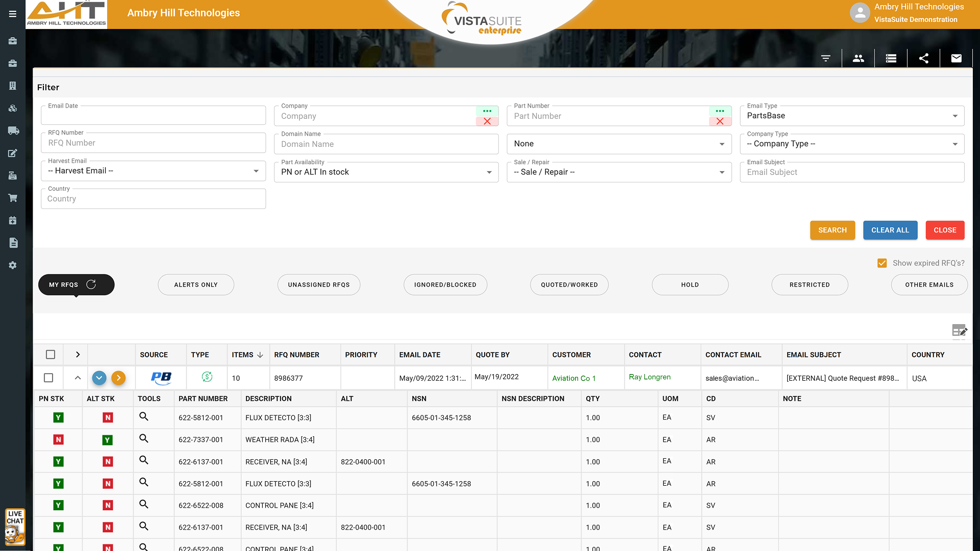Open the hamburger menu icon
The image size is (980, 551).
[x=12, y=14]
